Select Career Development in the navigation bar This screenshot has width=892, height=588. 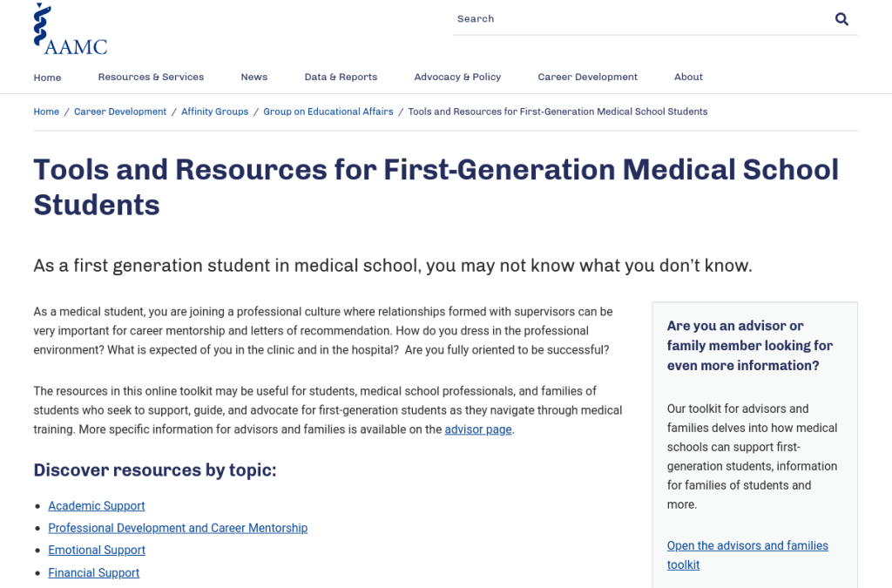pos(587,77)
